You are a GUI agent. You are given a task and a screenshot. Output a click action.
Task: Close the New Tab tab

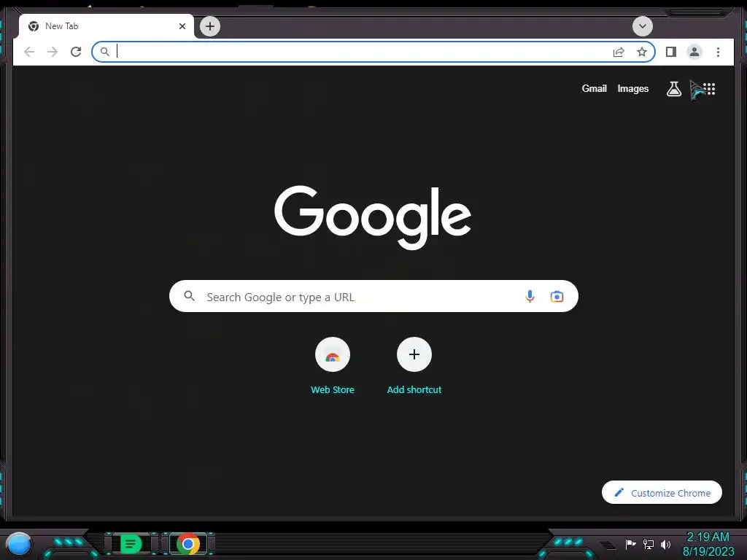(x=182, y=26)
